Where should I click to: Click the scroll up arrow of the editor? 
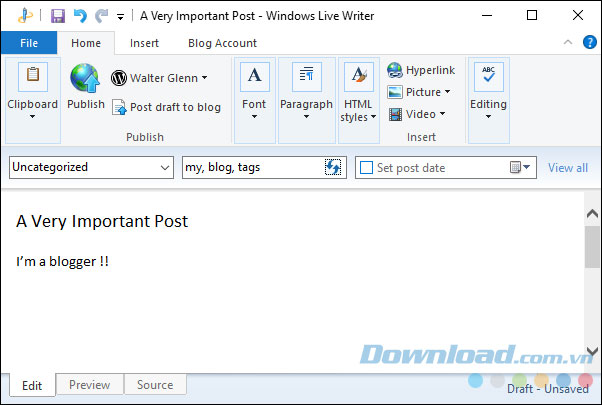(592, 213)
